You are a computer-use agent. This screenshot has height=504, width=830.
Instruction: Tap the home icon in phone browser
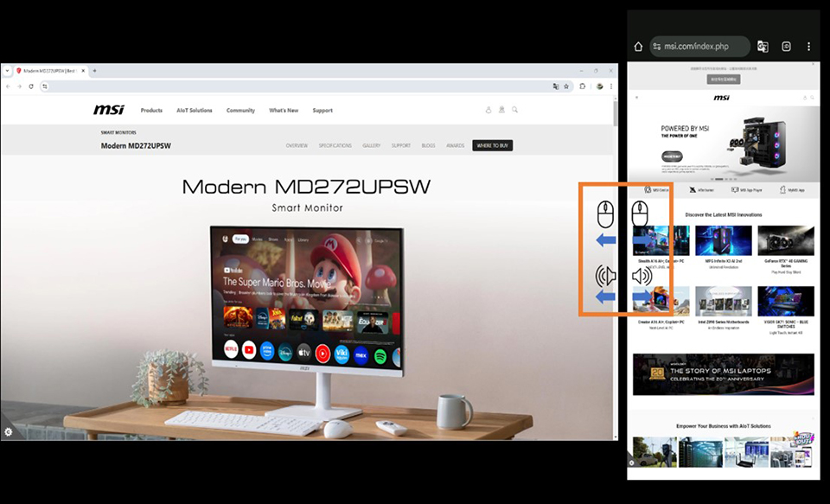[x=638, y=47]
